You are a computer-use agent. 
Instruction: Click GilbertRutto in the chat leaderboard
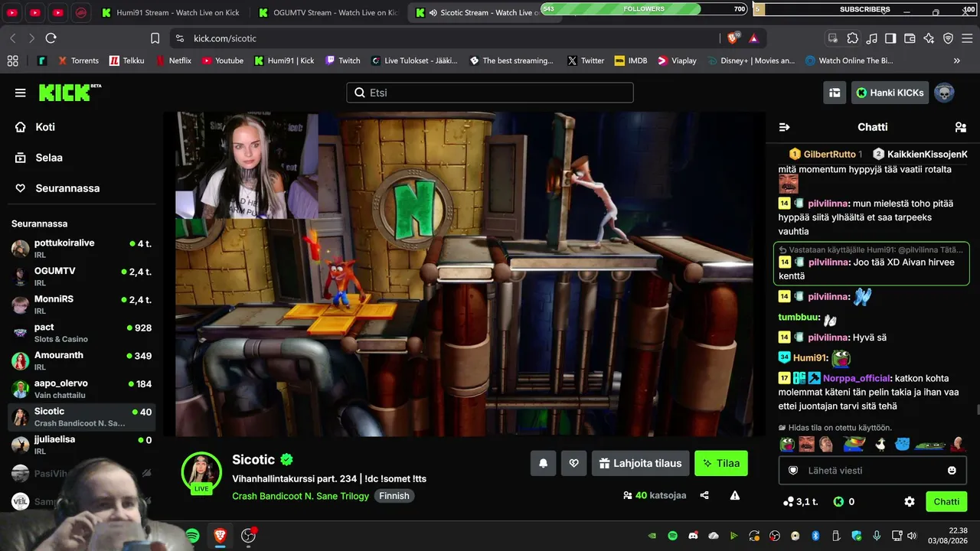830,154
